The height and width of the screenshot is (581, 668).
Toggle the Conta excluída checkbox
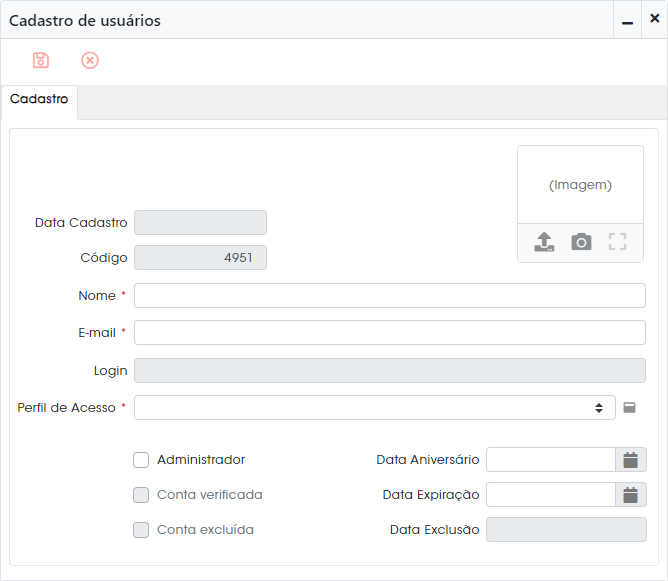[x=141, y=530]
